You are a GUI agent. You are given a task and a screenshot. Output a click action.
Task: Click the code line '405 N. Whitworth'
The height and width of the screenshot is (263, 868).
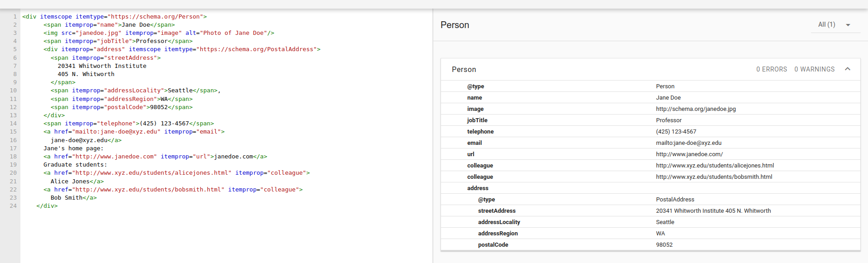(x=86, y=74)
